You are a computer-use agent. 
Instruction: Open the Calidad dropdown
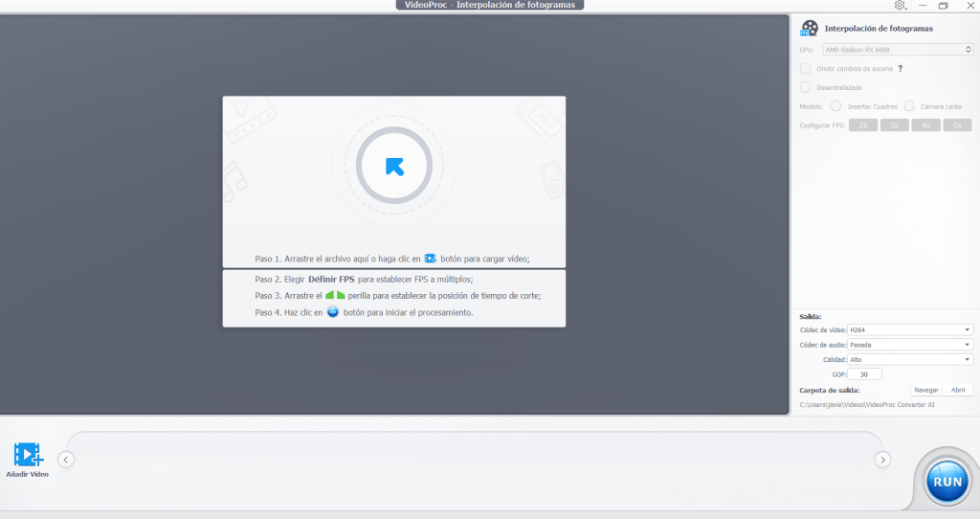(910, 359)
